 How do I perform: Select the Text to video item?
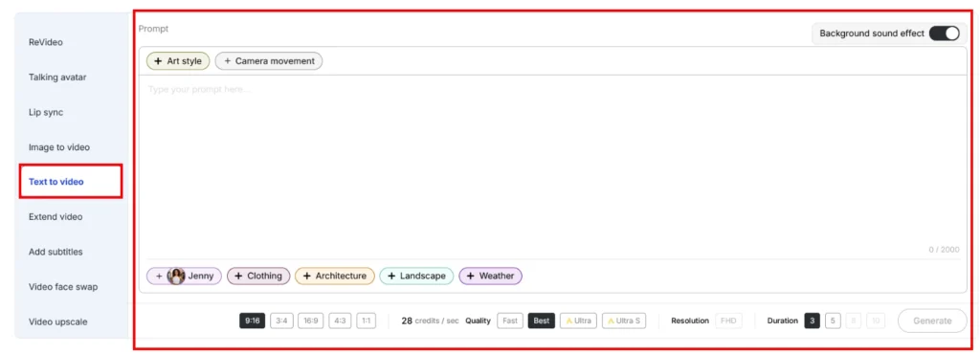point(71,182)
